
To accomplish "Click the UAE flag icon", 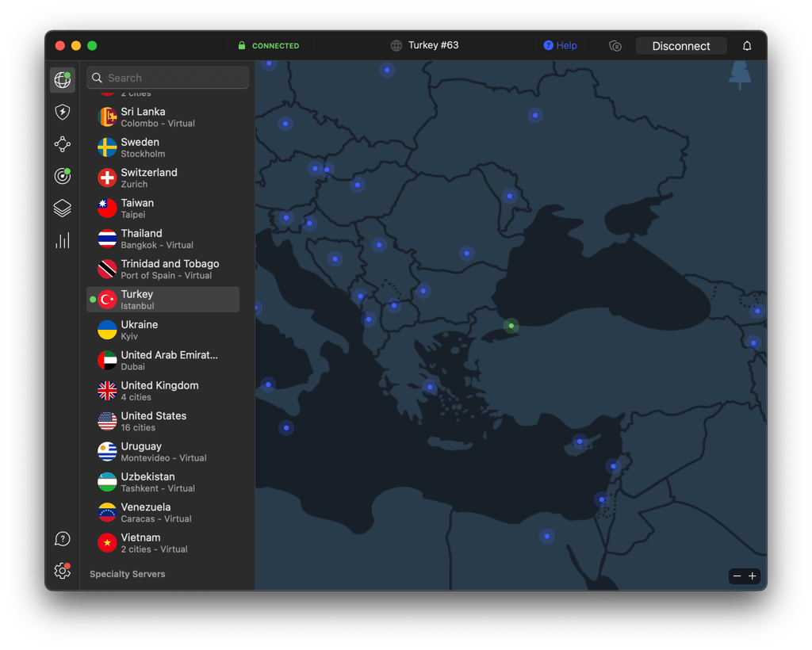I will pyautogui.click(x=107, y=360).
